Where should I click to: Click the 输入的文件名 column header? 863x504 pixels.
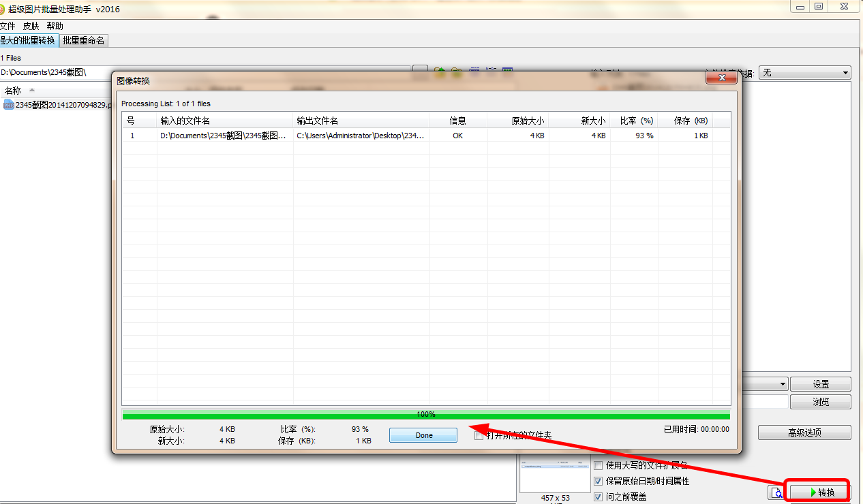pyautogui.click(x=225, y=121)
